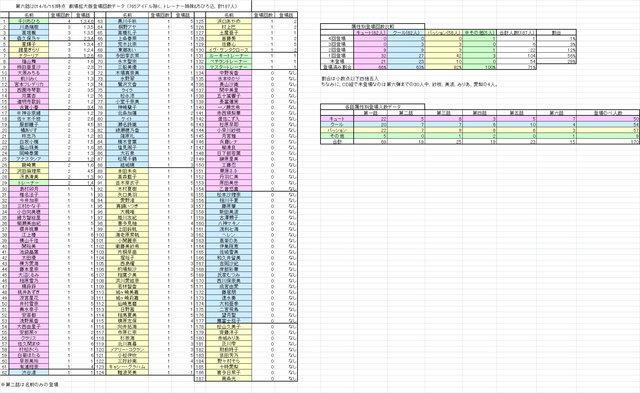Click the キャシー・グラハム cell
Screen dimensions: 640x393
127,367
